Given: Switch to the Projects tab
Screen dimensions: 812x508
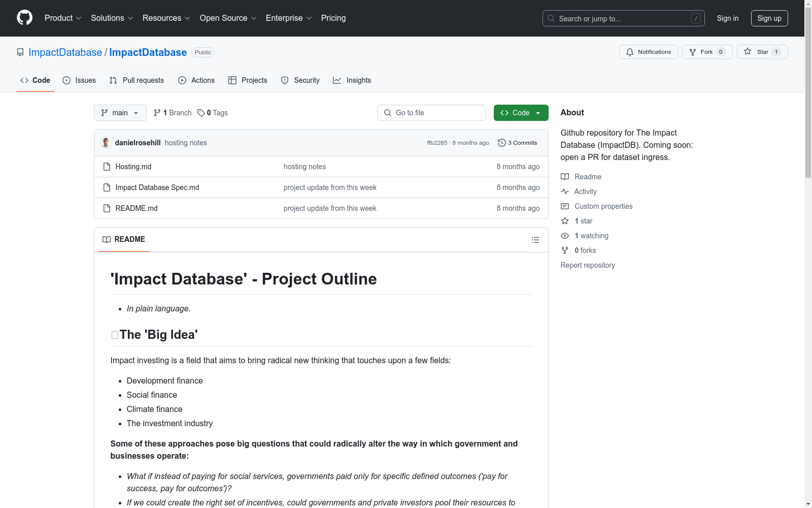Looking at the screenshot, I should coord(248,80).
